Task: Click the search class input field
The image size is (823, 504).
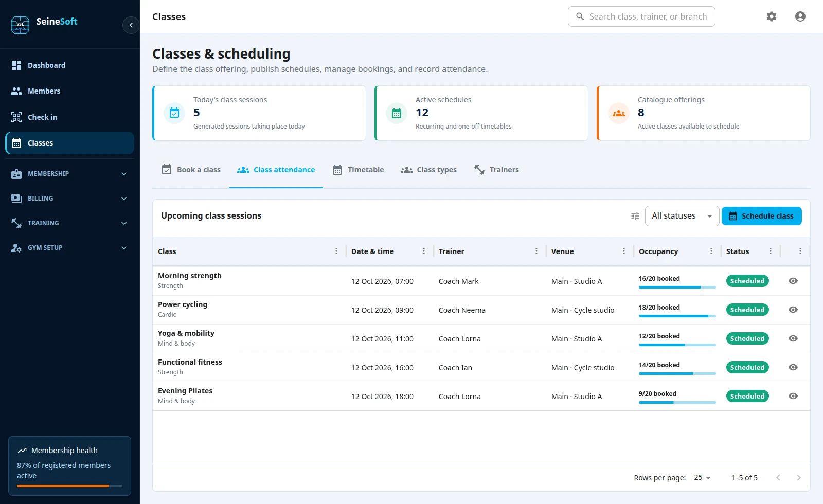Action: pyautogui.click(x=641, y=16)
